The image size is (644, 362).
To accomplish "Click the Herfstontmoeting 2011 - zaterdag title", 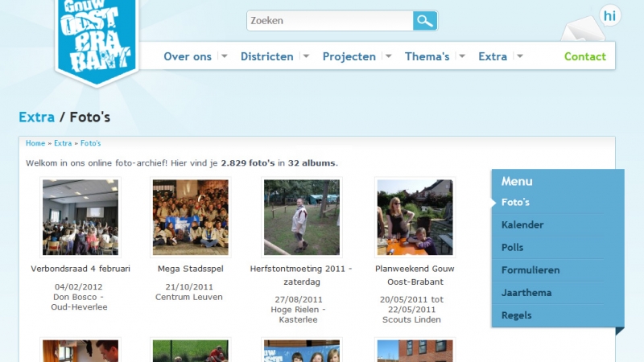I will click(301, 275).
